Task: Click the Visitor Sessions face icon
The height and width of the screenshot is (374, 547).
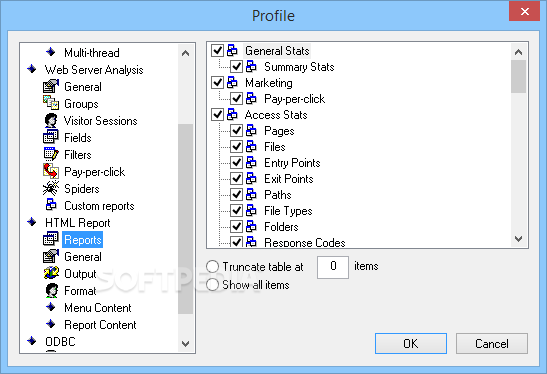Action: 51,120
